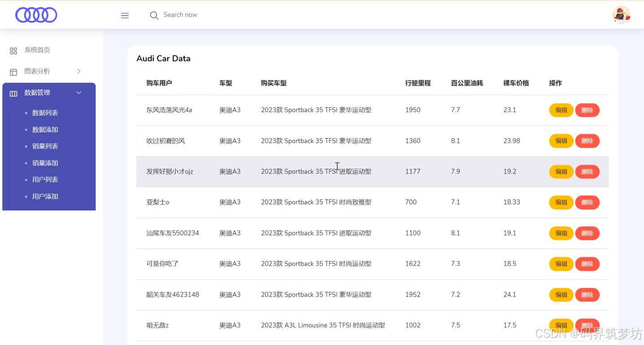Delete the 韶关车友4623148 row
Screen dimensions: 644x345
click(x=587, y=295)
